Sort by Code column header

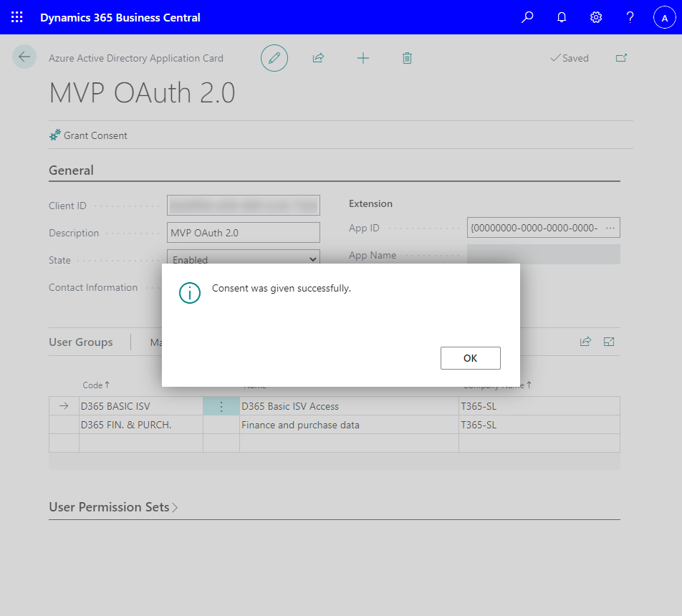coord(96,385)
